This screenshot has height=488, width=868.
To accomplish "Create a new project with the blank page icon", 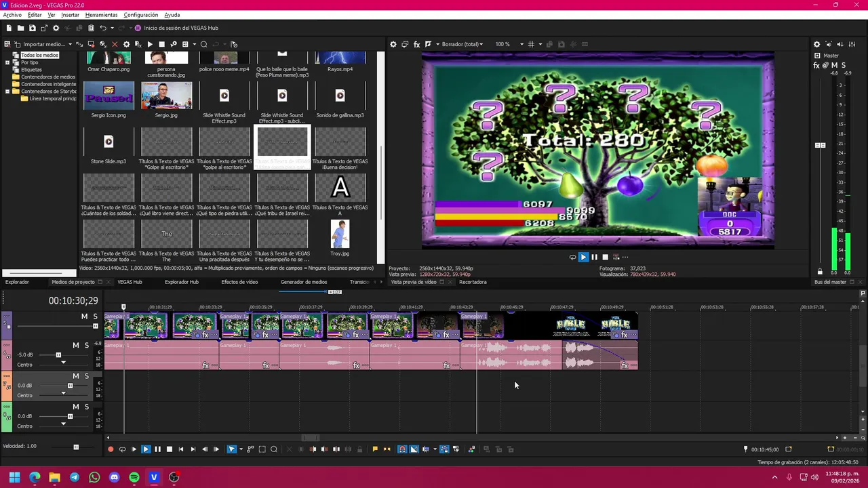I will pyautogui.click(x=9, y=28).
